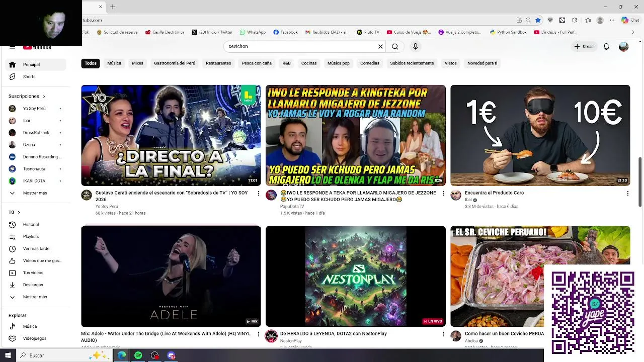Screen dimensions: 644x362
Task: Open the WhatsApp bookmark
Action: (253, 32)
